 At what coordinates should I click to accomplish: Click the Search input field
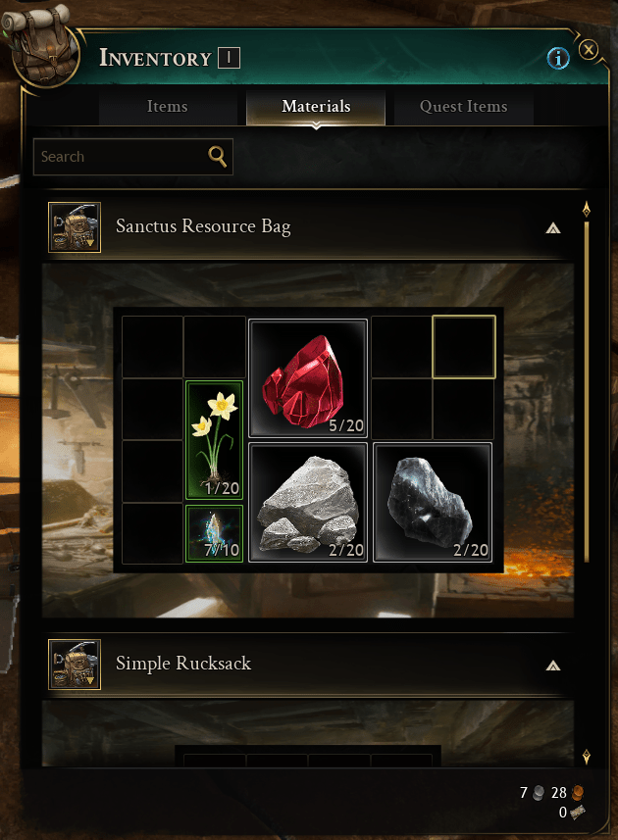133,157
